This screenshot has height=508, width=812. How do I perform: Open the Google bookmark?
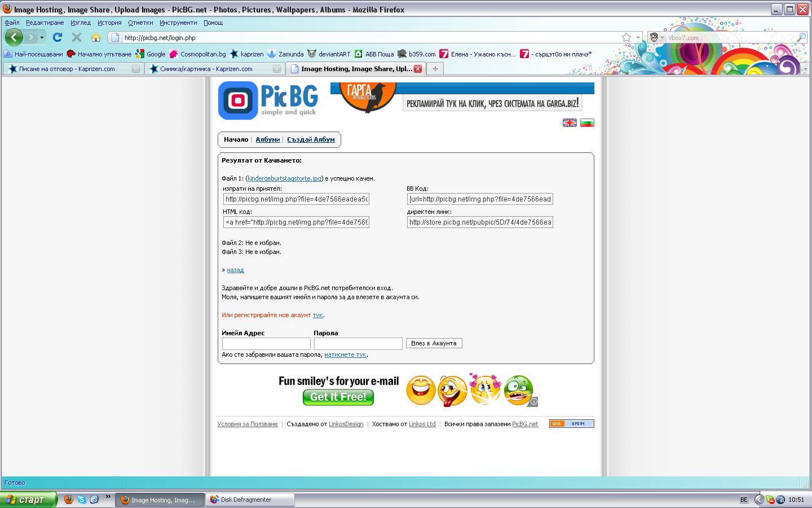coord(150,54)
